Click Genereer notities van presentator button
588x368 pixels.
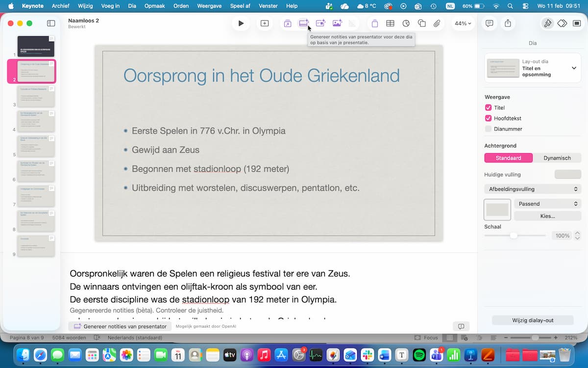point(120,326)
